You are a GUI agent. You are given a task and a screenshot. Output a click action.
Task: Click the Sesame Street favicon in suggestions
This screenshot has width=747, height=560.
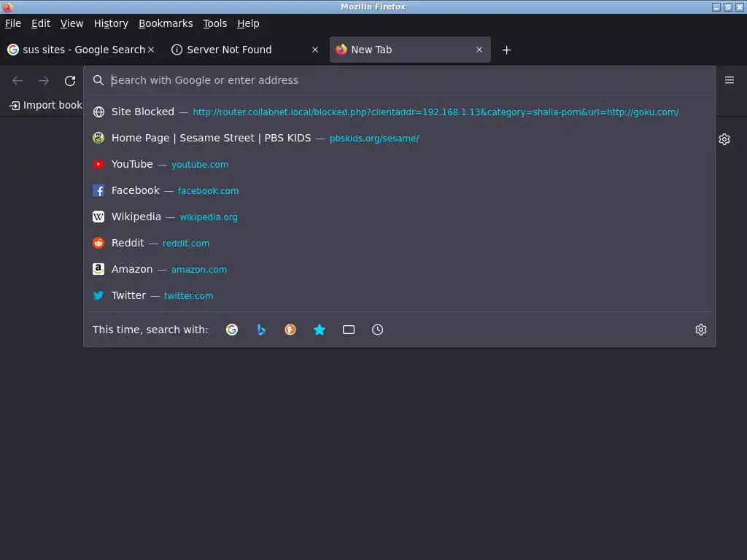coord(98,138)
